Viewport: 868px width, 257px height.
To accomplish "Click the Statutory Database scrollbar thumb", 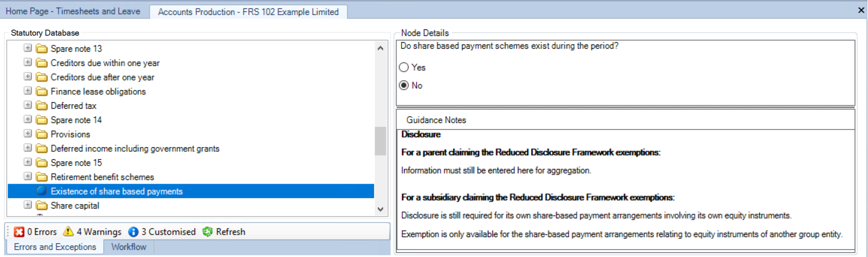I will point(380,141).
